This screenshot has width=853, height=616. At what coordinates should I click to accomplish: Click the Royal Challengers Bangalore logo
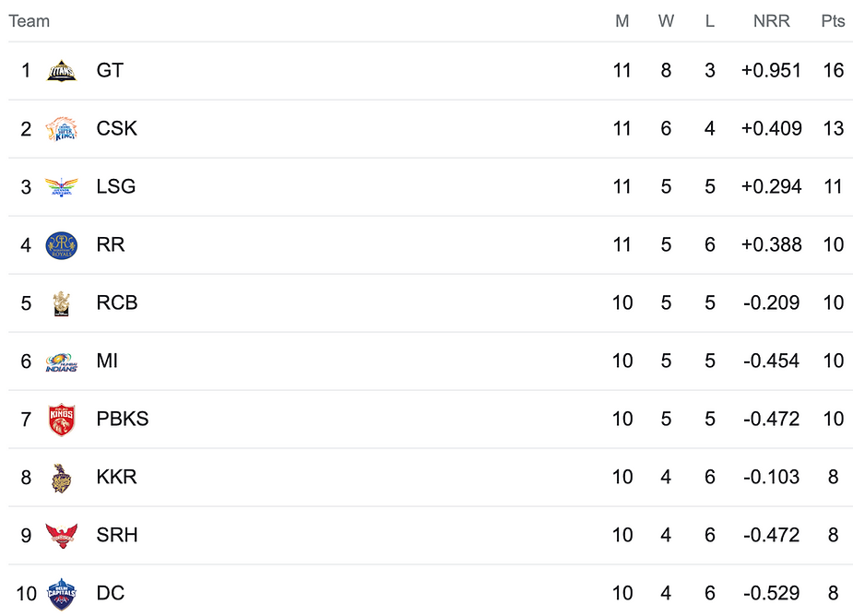click(x=62, y=302)
